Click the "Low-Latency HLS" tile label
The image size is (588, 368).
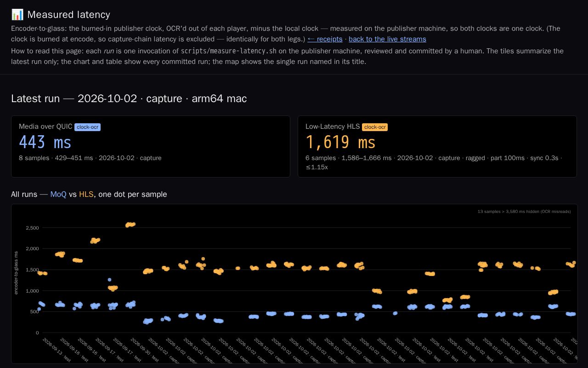tap(333, 126)
